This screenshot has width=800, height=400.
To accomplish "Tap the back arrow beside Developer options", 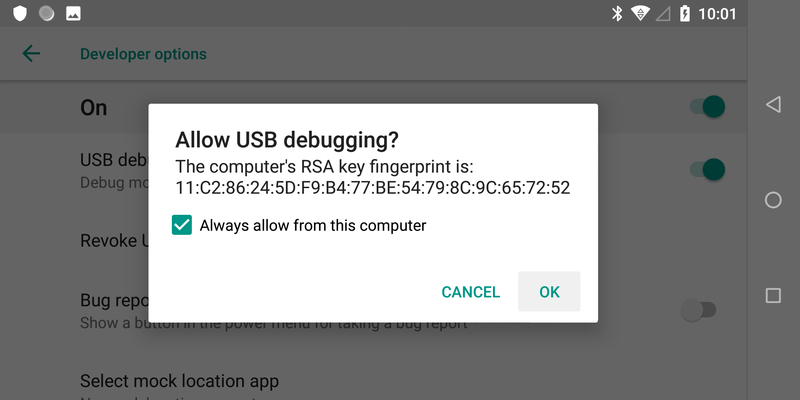I will [x=31, y=54].
